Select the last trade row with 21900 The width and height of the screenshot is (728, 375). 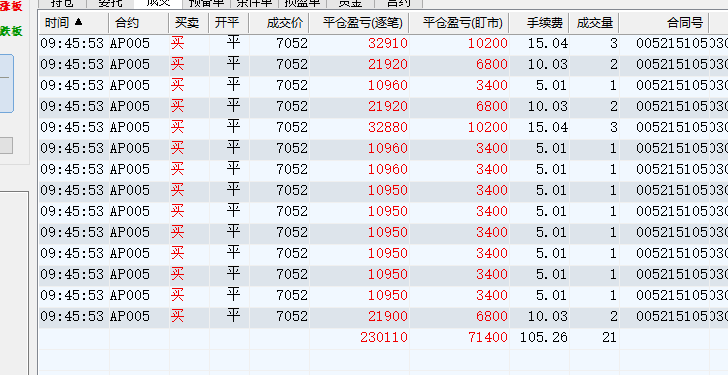(x=383, y=317)
